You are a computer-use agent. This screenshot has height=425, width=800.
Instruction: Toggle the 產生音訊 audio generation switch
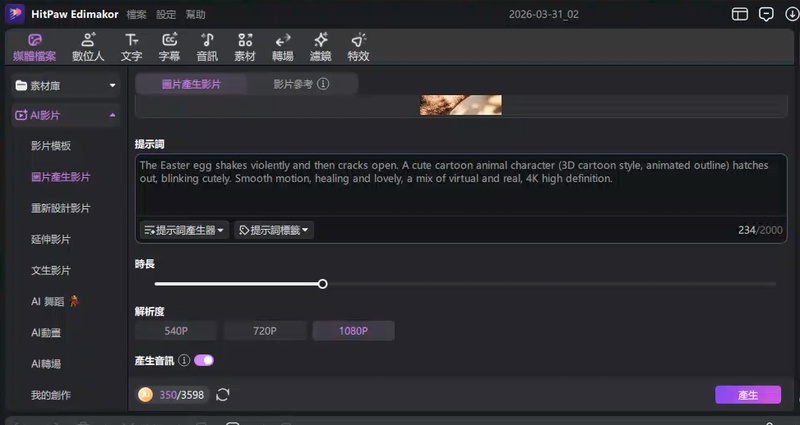coord(204,360)
